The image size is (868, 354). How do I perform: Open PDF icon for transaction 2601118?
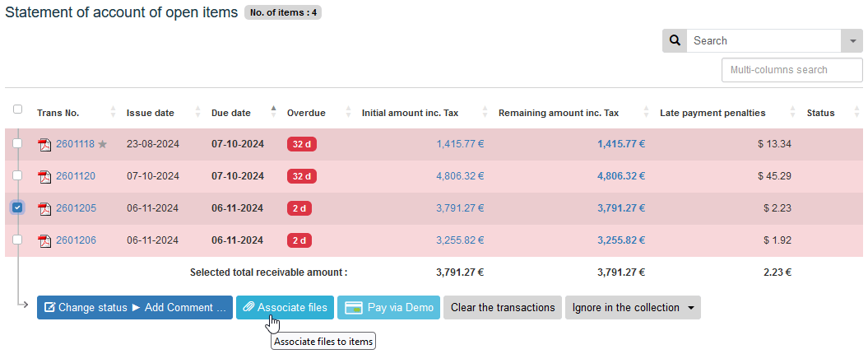(x=44, y=145)
